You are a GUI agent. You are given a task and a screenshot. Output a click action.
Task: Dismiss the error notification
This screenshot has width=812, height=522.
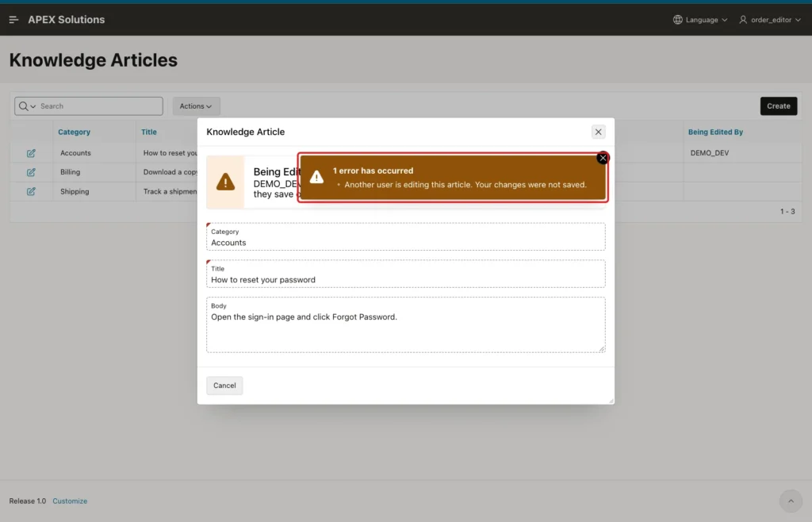(603, 159)
